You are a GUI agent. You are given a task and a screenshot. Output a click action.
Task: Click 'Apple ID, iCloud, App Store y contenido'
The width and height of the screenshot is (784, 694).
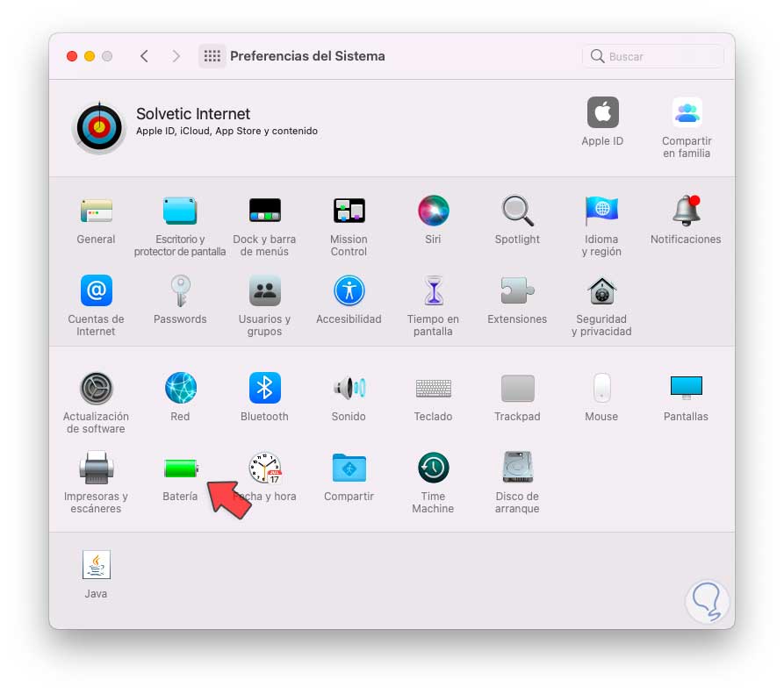point(227,131)
